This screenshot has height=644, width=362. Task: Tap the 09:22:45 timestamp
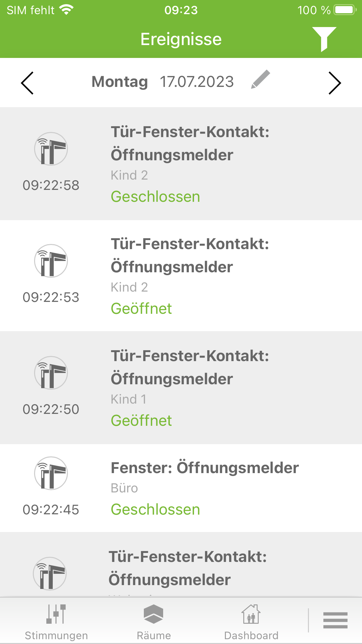pos(51,509)
